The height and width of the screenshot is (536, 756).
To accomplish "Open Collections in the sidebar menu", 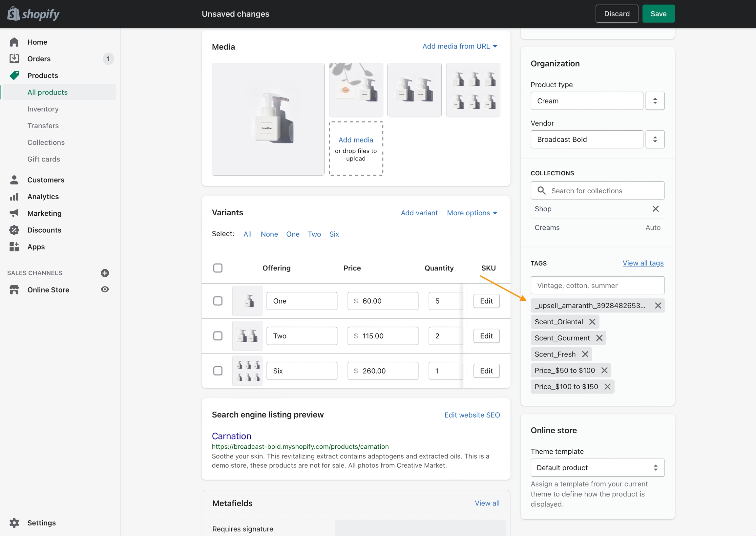I will tap(46, 142).
